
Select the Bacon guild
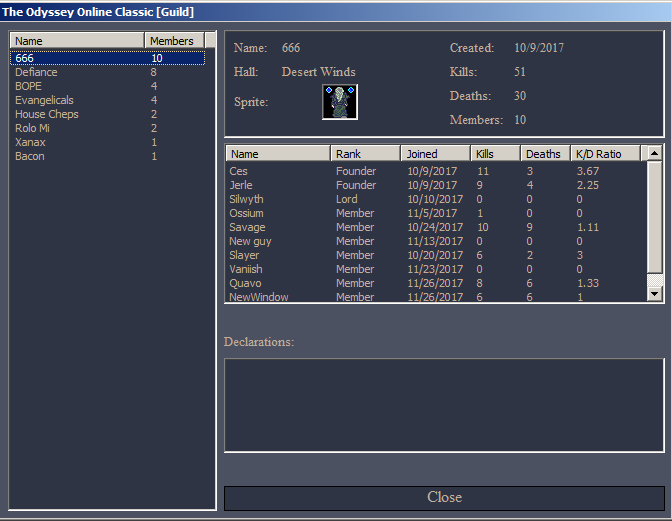tap(30, 157)
